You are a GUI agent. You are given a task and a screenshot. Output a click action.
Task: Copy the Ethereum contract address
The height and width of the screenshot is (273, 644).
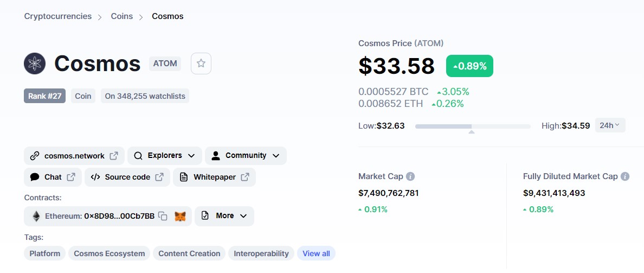point(163,216)
